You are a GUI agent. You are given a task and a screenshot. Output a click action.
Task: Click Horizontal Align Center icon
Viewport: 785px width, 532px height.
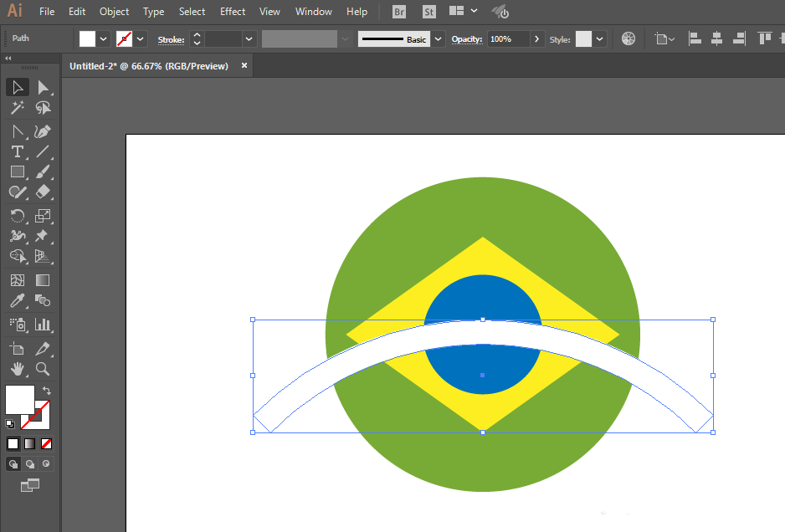pos(717,38)
